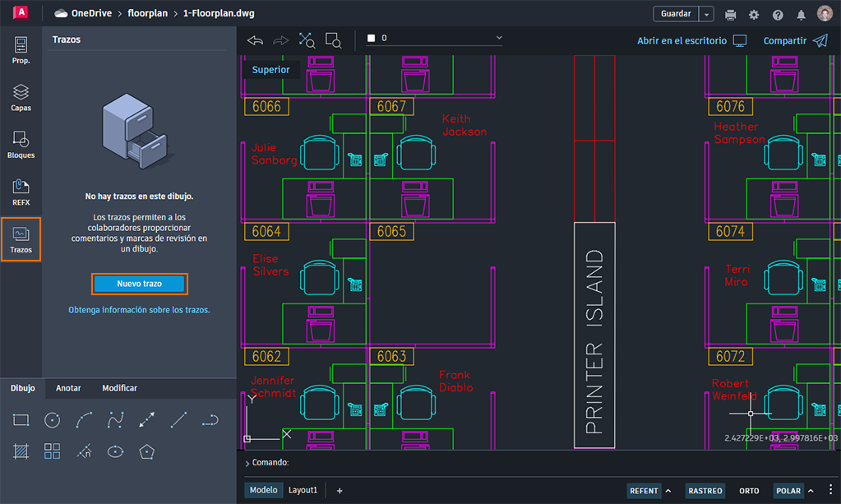Click Abrir en el escritorio

point(691,41)
